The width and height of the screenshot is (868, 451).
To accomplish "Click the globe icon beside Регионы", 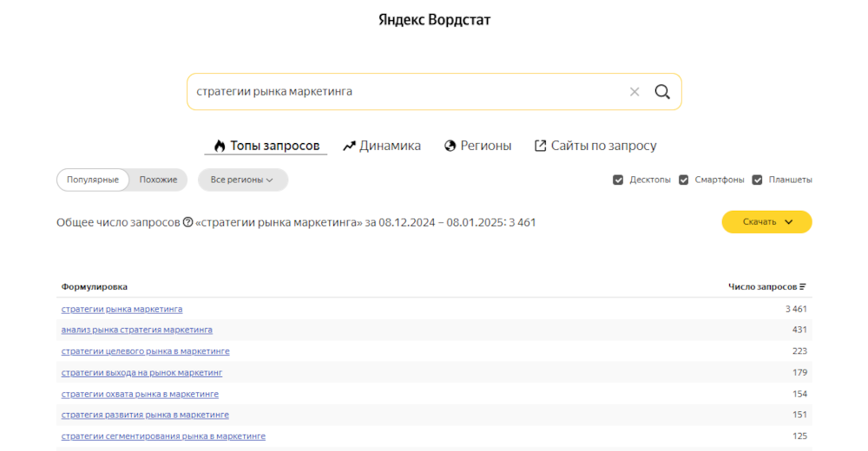I will pos(450,146).
